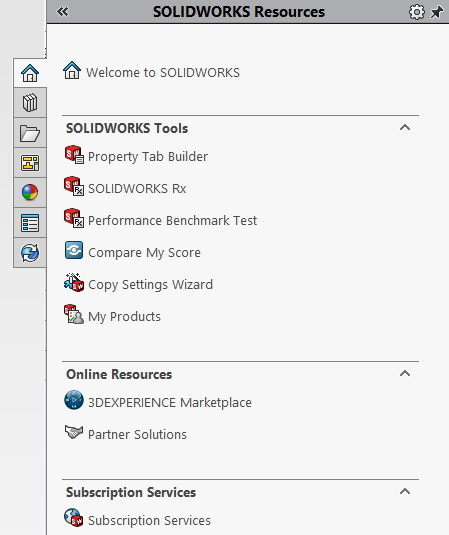The height and width of the screenshot is (535, 449).
Task: Collapse the task pane with the double chevron
Action: 63,12
